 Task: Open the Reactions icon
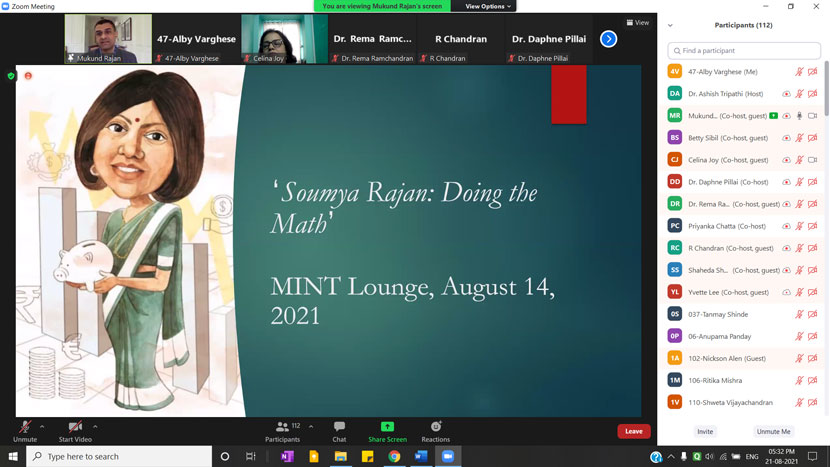click(x=436, y=426)
